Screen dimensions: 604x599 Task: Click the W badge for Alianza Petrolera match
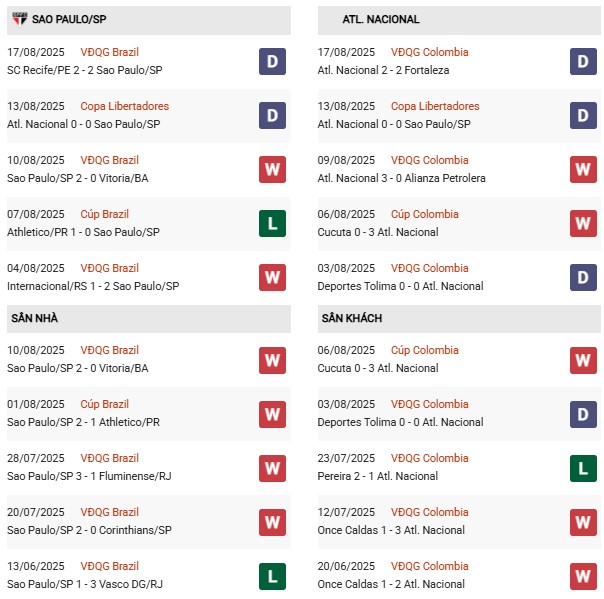pos(583,170)
